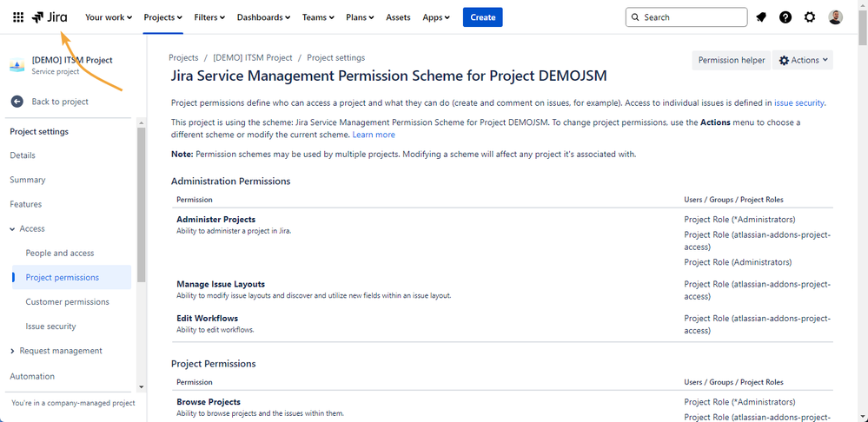Screen dimensions: 868x422
Task: Click the Back to project link
Action: [x=60, y=102]
